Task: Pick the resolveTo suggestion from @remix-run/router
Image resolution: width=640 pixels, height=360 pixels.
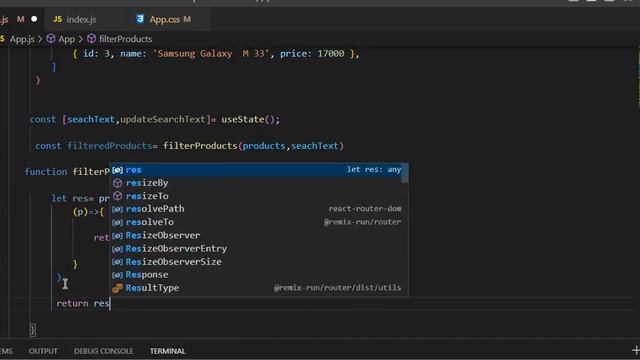Action: [259, 222]
